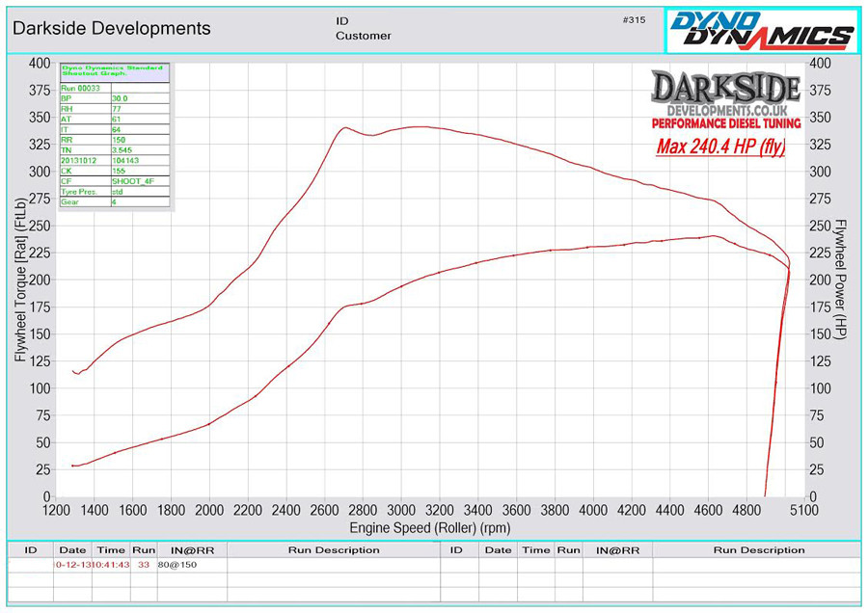Click the CK value '155' cell

(x=140, y=171)
